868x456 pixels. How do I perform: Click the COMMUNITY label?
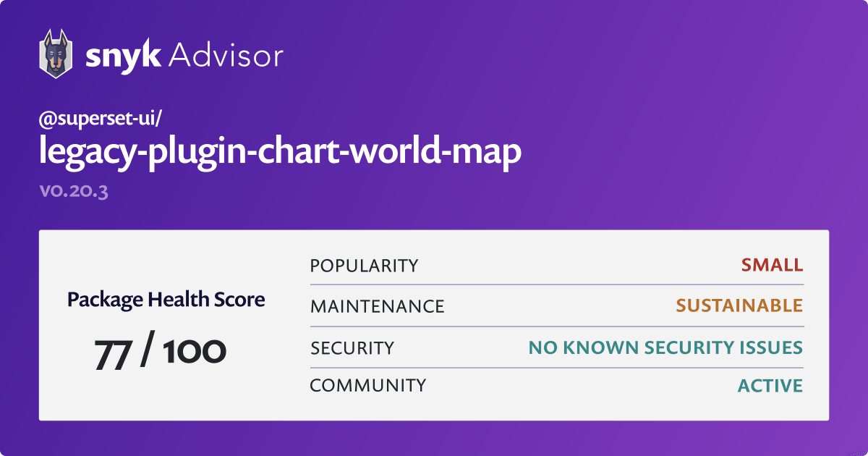[x=368, y=386]
